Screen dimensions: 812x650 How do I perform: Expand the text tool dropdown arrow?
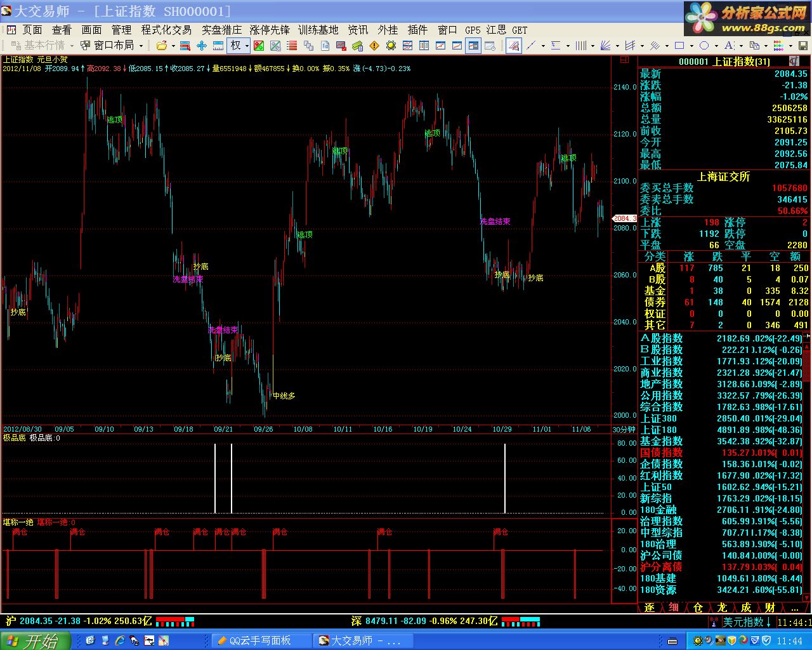coord(741,46)
